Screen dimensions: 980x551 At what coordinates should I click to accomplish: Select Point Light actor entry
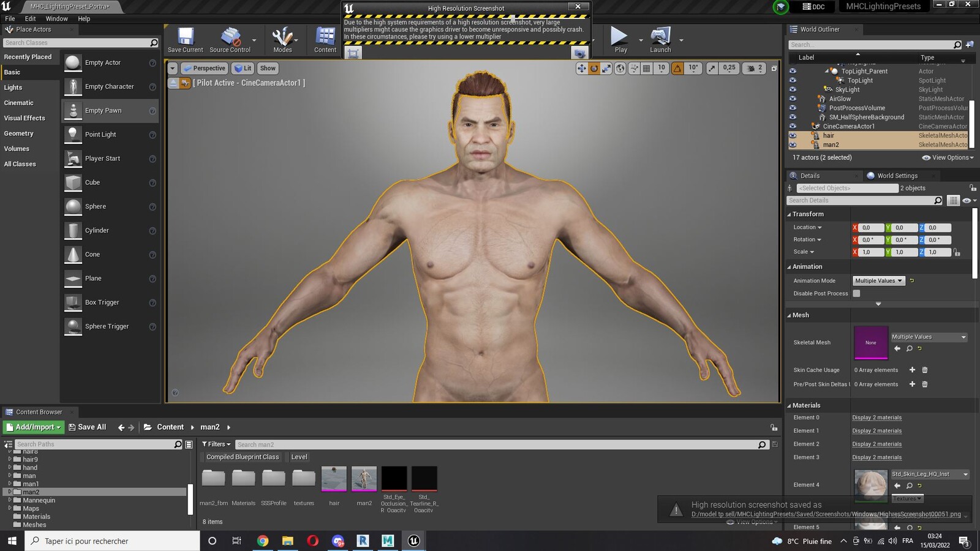tap(110, 135)
